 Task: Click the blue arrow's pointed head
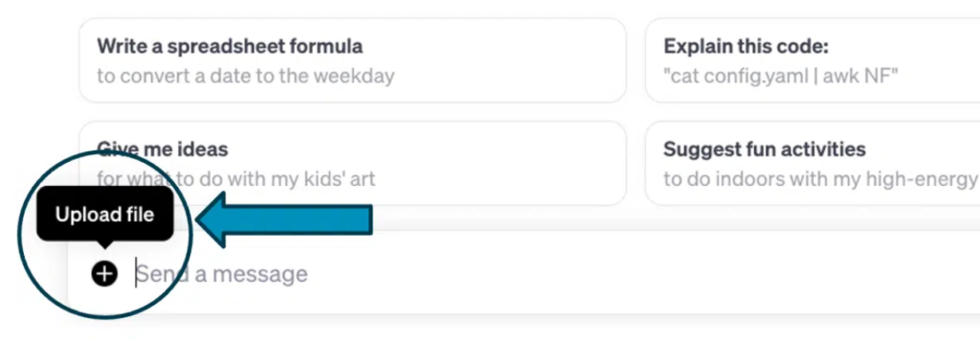[x=212, y=219]
